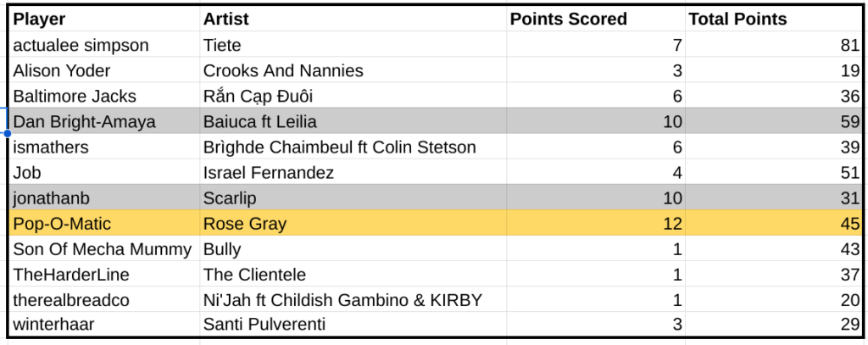The height and width of the screenshot is (345, 868).
Task: Click the Rose Gray artist cell
Action: (x=245, y=224)
